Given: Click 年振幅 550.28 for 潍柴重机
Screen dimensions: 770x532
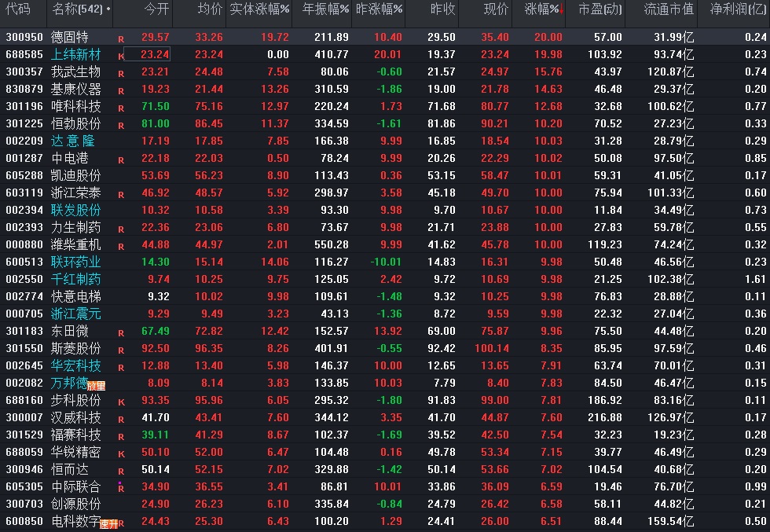Looking at the screenshot, I should coord(332,244).
